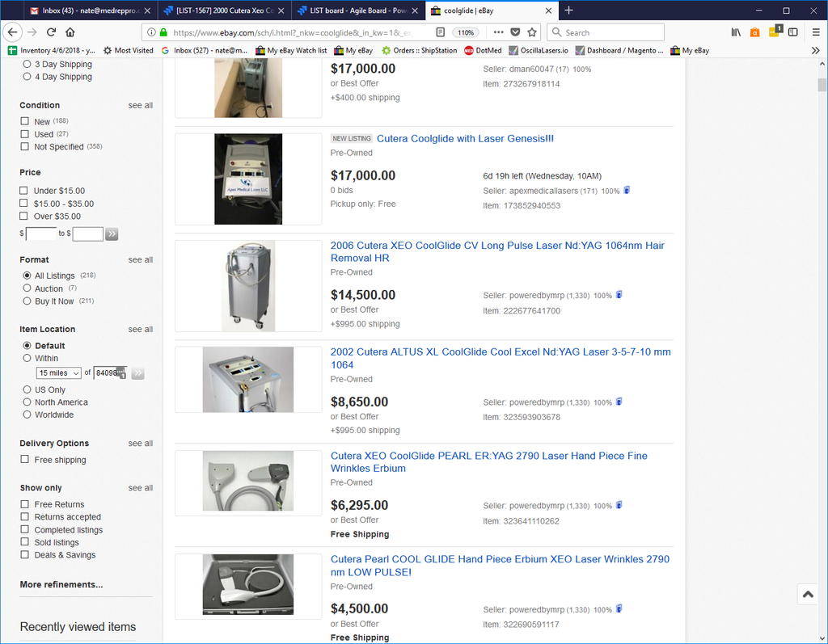
Task: Enable the Free shipping checkbox
Action: (24, 459)
